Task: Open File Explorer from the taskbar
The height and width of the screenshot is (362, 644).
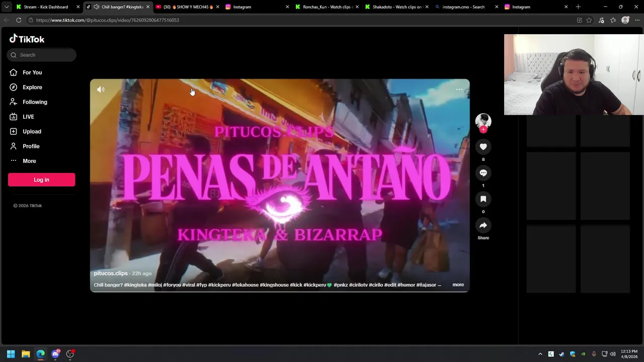Action: click(x=26, y=354)
